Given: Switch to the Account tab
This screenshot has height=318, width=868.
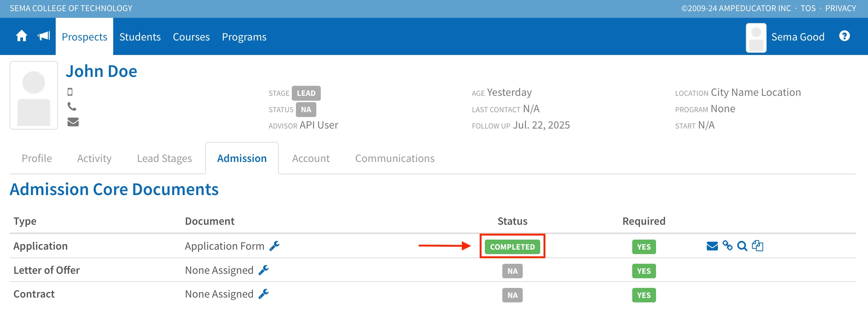Looking at the screenshot, I should (311, 158).
